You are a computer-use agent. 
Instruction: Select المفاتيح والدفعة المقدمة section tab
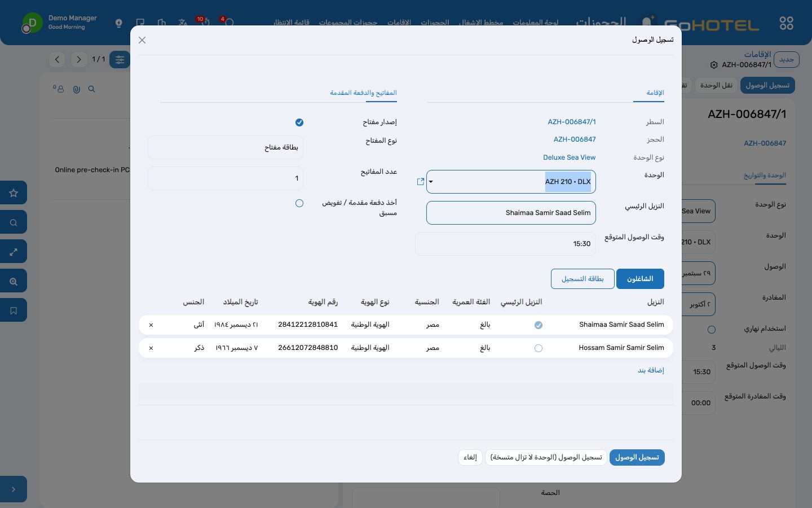click(363, 93)
